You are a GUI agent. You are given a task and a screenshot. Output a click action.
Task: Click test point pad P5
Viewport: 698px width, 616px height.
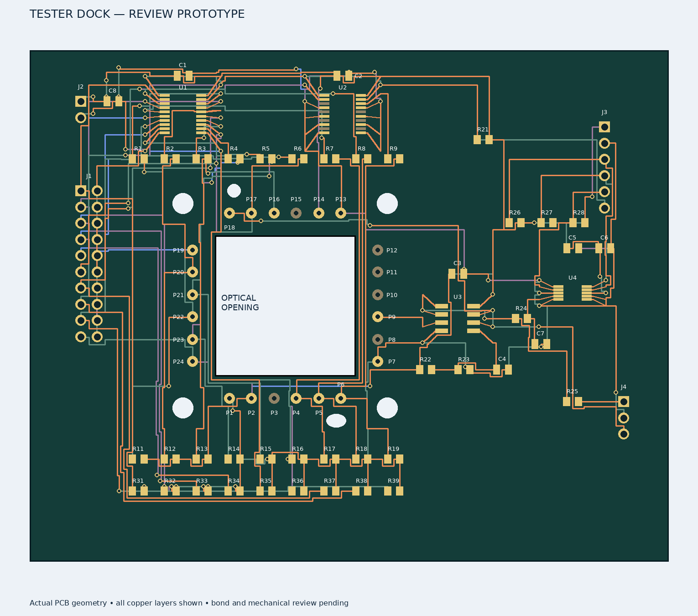coord(319,398)
